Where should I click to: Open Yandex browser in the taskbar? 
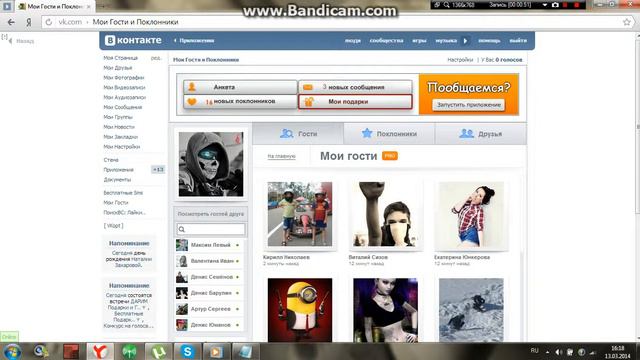100,352
